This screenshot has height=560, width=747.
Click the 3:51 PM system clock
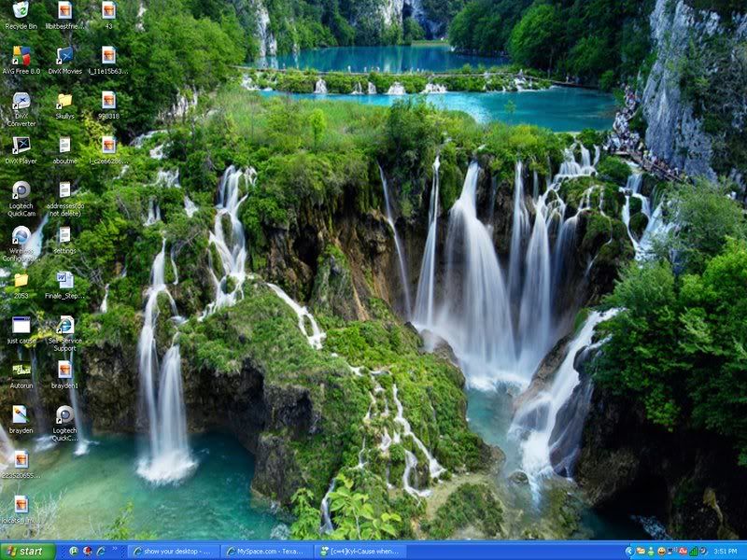point(726,551)
